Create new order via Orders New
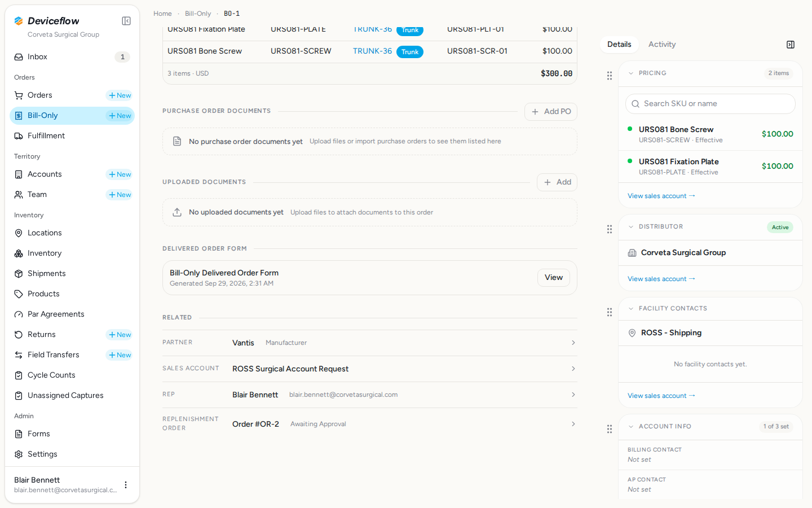 120,95
